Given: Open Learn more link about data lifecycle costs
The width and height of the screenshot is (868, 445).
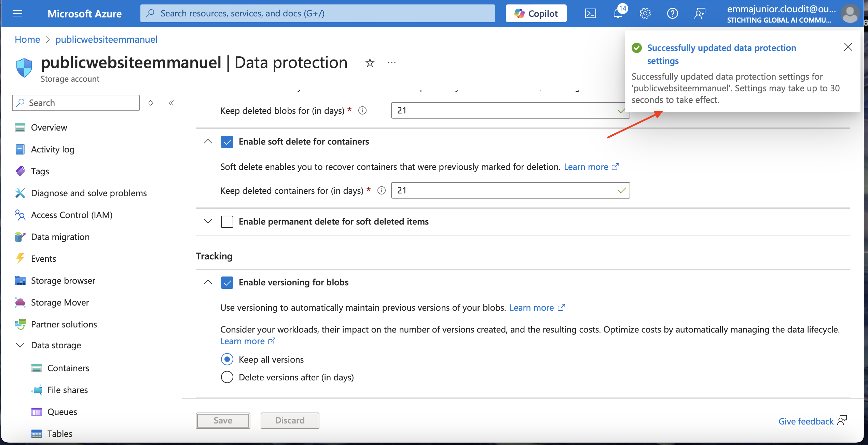Looking at the screenshot, I should click(x=248, y=341).
